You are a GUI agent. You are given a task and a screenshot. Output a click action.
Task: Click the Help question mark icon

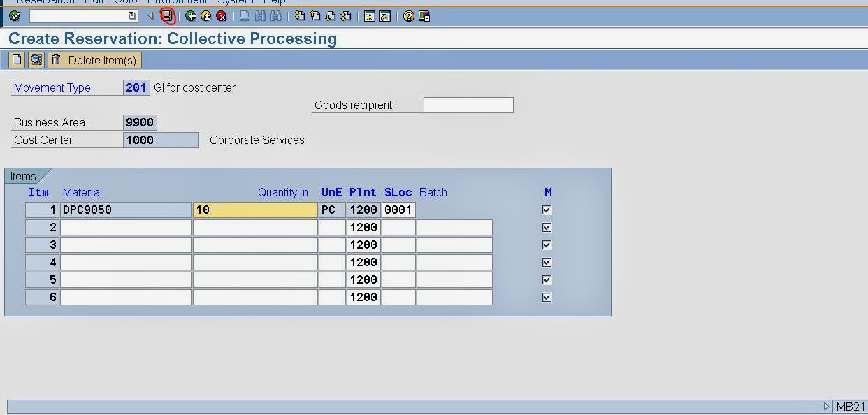click(x=409, y=17)
